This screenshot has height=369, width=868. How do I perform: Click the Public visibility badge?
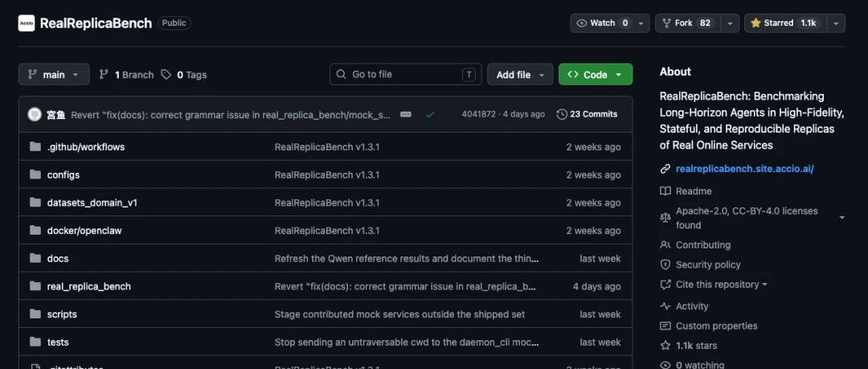point(174,23)
